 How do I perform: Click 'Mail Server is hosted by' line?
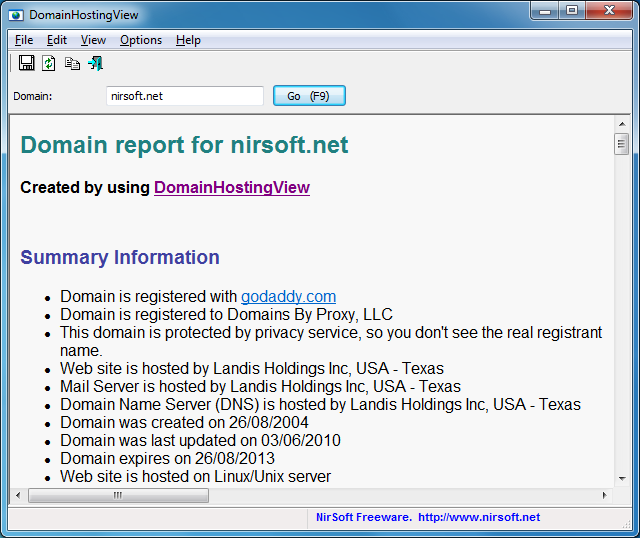point(260,386)
